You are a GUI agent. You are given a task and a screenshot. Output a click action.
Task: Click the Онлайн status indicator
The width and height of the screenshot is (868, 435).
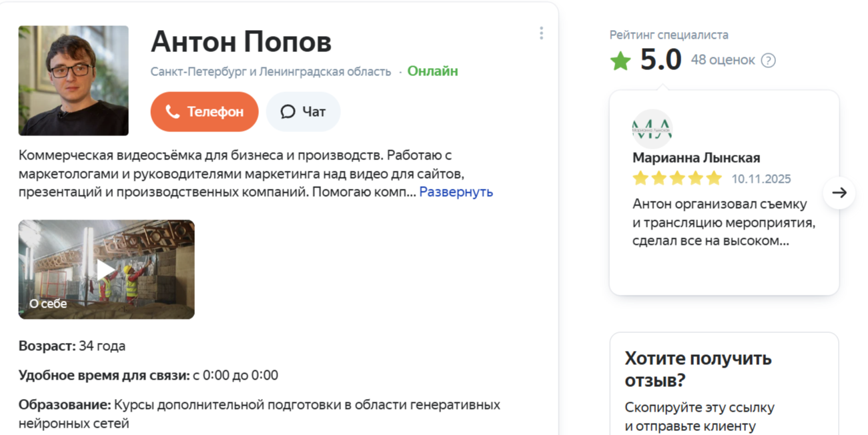click(x=432, y=71)
